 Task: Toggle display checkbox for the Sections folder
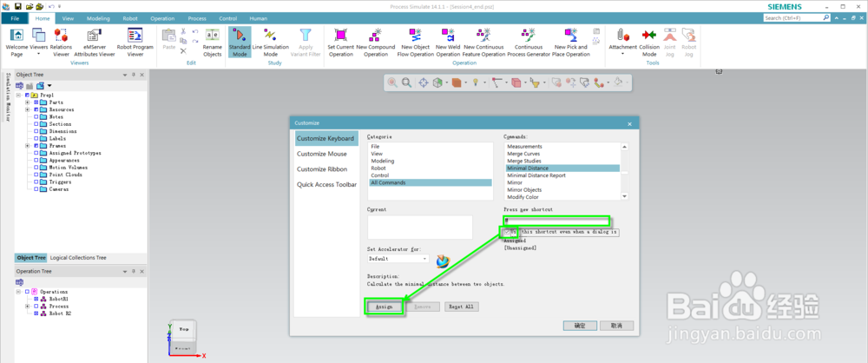[x=36, y=124]
